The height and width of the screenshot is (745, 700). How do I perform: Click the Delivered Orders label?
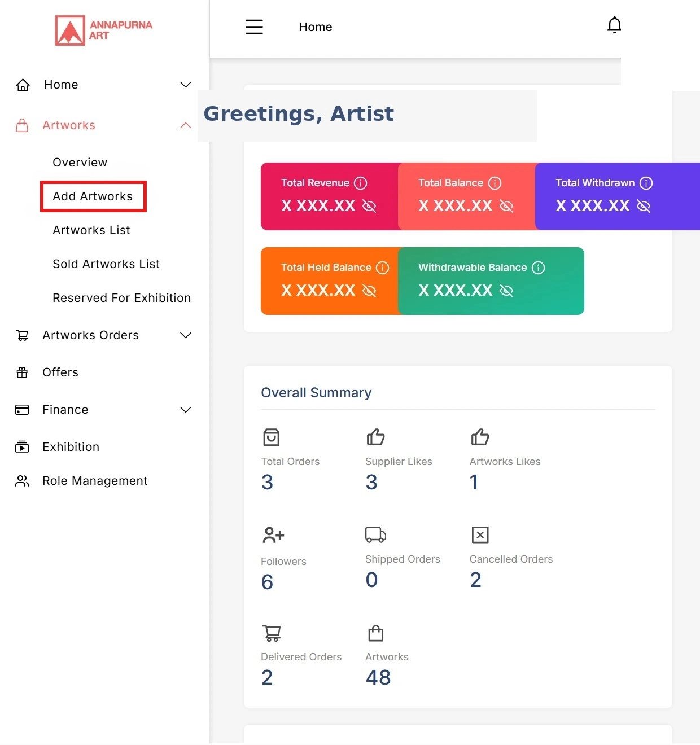coord(301,657)
